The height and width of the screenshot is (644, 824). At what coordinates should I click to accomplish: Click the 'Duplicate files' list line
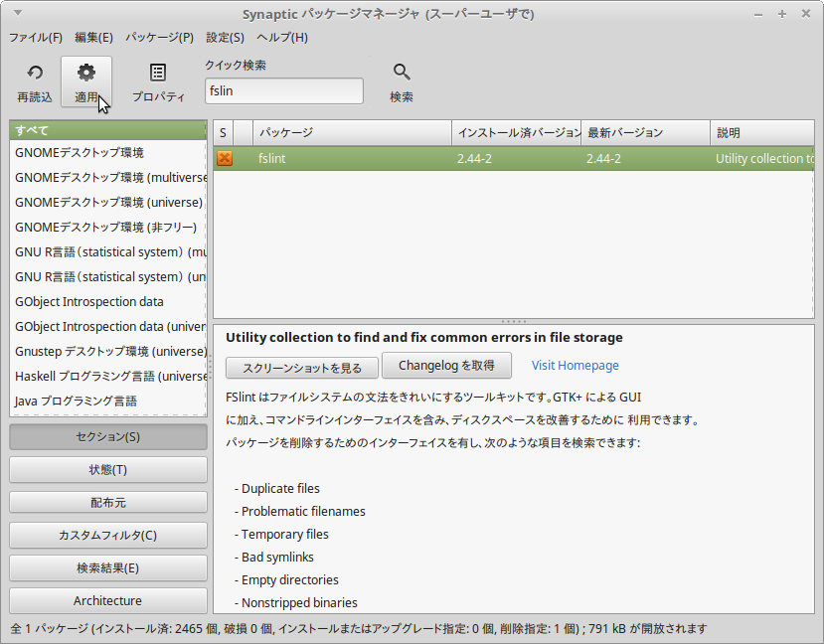pyautogui.click(x=277, y=489)
